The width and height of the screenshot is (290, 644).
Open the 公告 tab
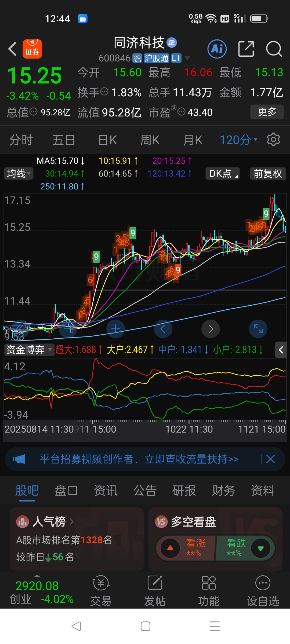click(x=145, y=491)
